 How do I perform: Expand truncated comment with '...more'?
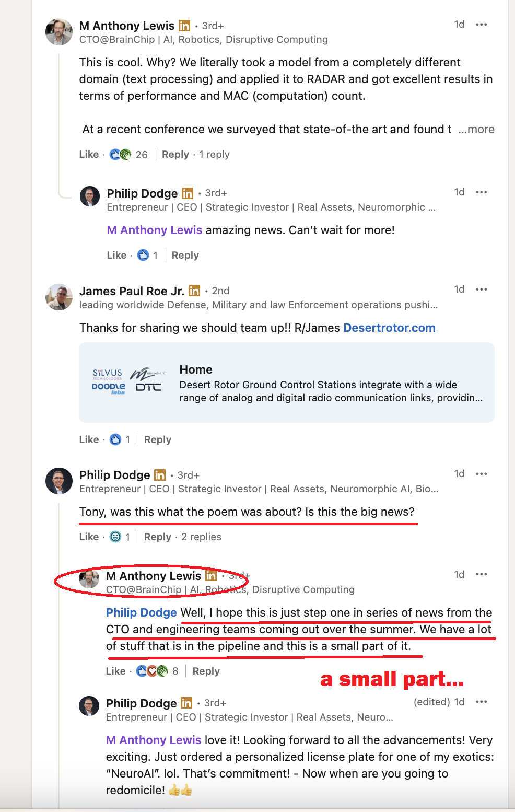(476, 130)
